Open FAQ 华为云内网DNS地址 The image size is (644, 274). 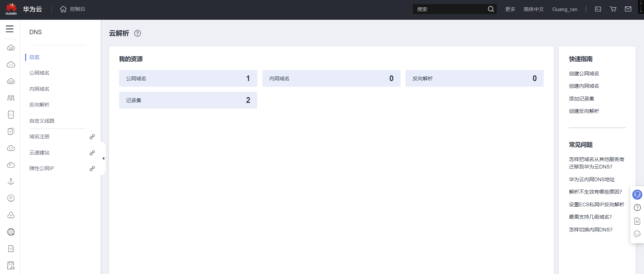click(592, 180)
